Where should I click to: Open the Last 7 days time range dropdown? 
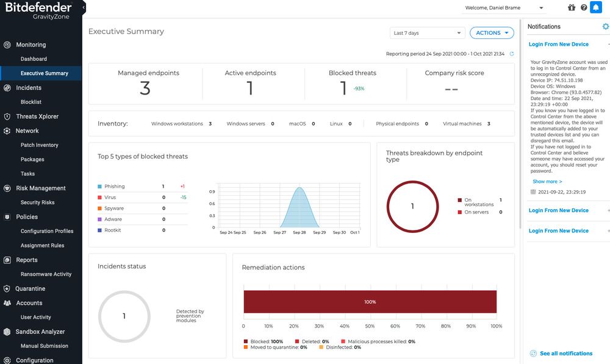point(427,32)
